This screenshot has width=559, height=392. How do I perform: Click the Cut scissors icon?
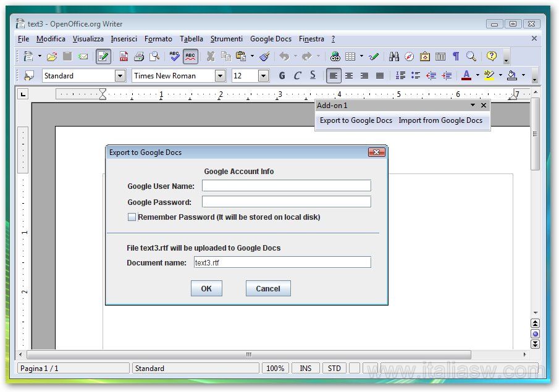pos(211,56)
